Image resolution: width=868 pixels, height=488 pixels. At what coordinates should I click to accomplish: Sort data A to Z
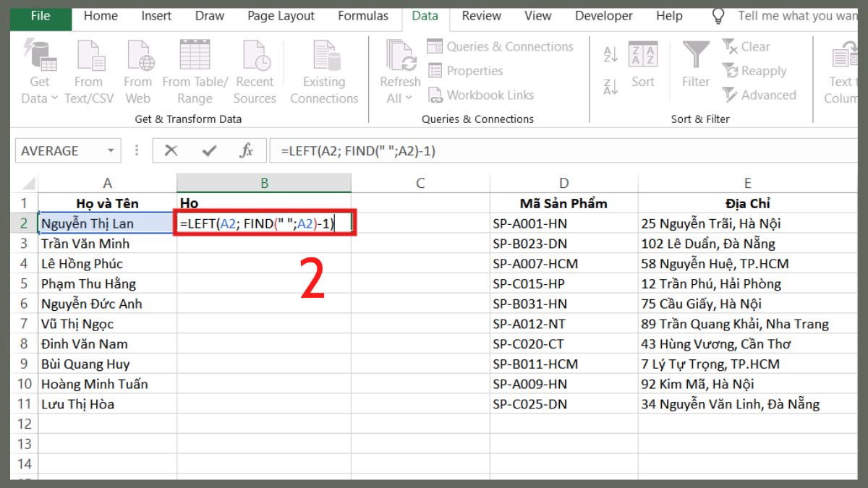click(x=610, y=54)
